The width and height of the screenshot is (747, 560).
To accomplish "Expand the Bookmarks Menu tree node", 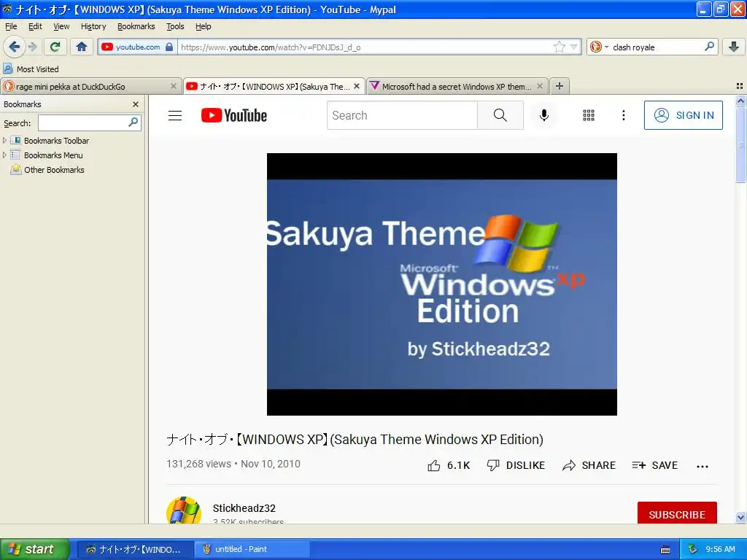I will pos(5,155).
